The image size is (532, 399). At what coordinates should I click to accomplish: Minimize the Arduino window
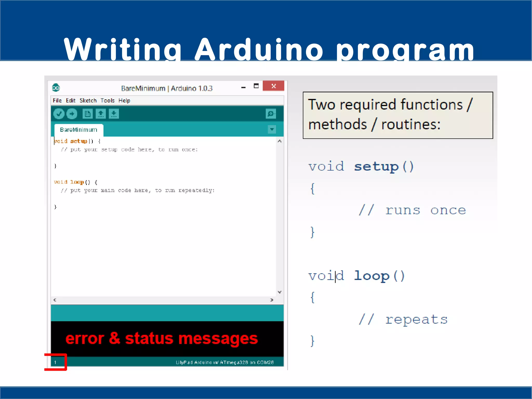click(243, 87)
